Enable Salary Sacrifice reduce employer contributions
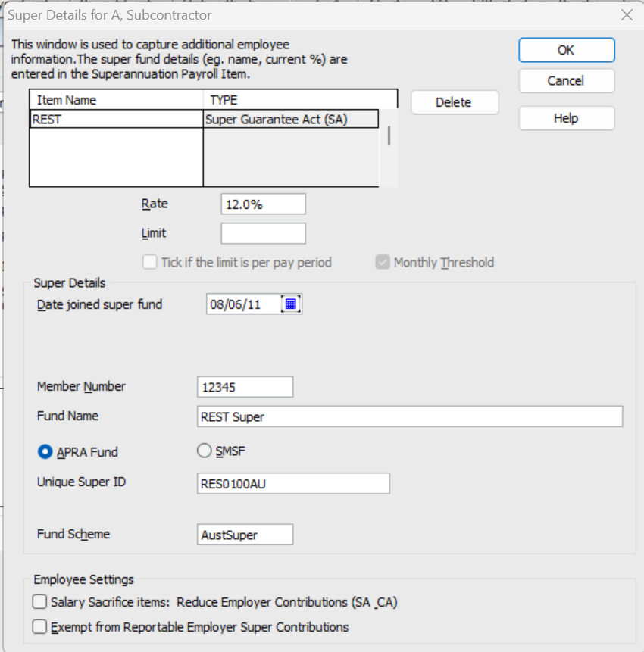644x652 pixels. [x=39, y=602]
